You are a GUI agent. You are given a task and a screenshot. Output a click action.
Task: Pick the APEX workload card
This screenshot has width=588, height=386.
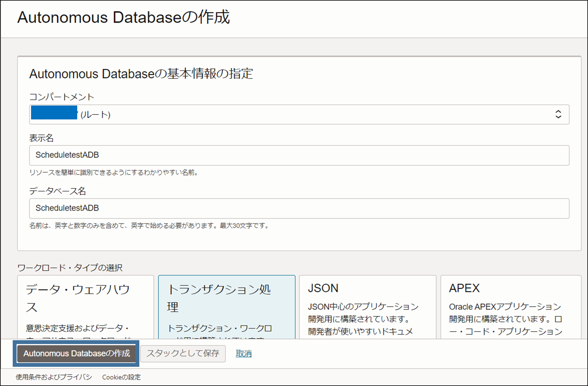[511, 307]
